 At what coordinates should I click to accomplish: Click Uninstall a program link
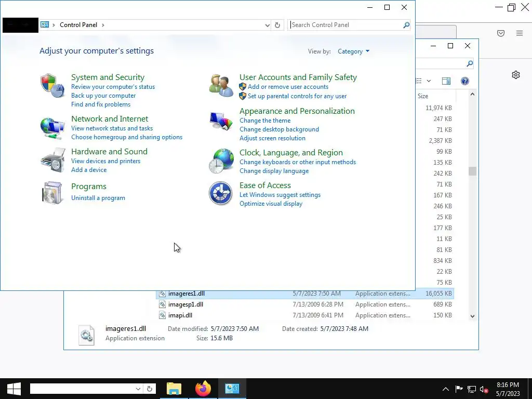pyautogui.click(x=98, y=198)
